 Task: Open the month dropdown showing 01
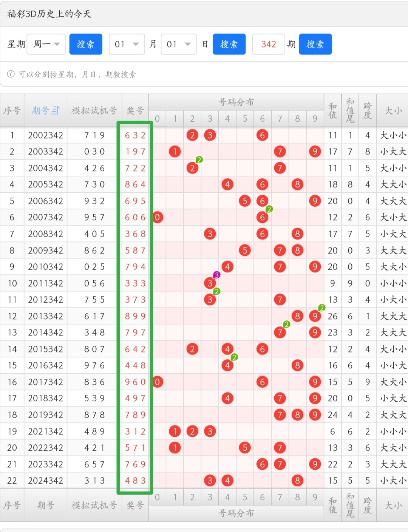click(x=127, y=44)
